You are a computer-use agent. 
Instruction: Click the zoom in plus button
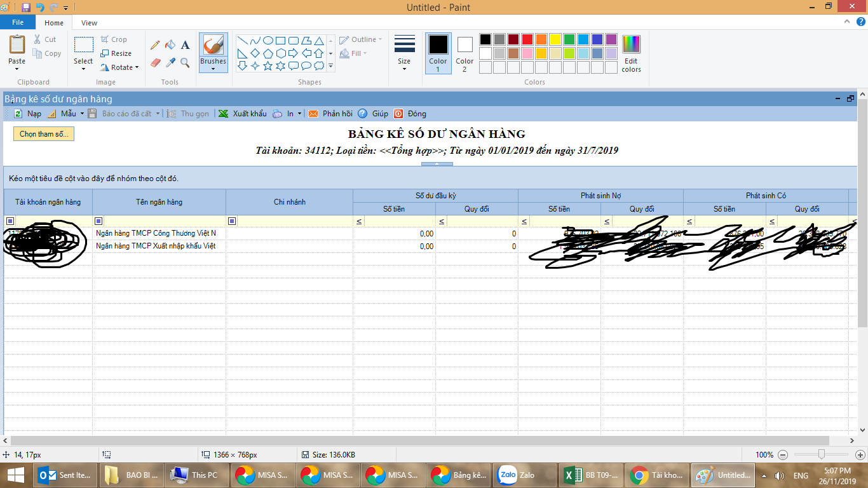pos(860,455)
